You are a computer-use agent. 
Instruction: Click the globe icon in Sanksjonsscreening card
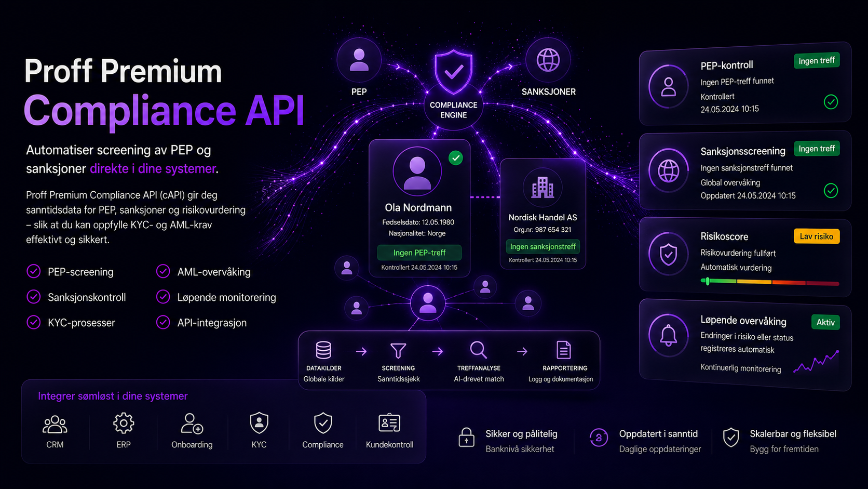tap(669, 170)
